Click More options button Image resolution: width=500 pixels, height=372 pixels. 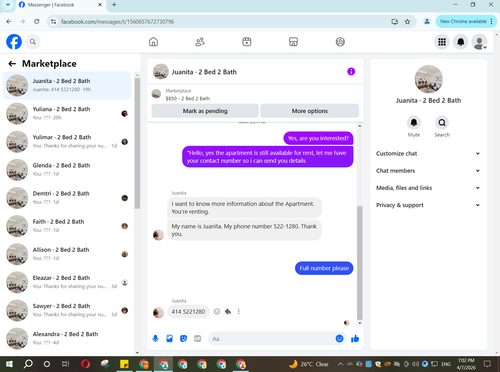click(x=310, y=111)
